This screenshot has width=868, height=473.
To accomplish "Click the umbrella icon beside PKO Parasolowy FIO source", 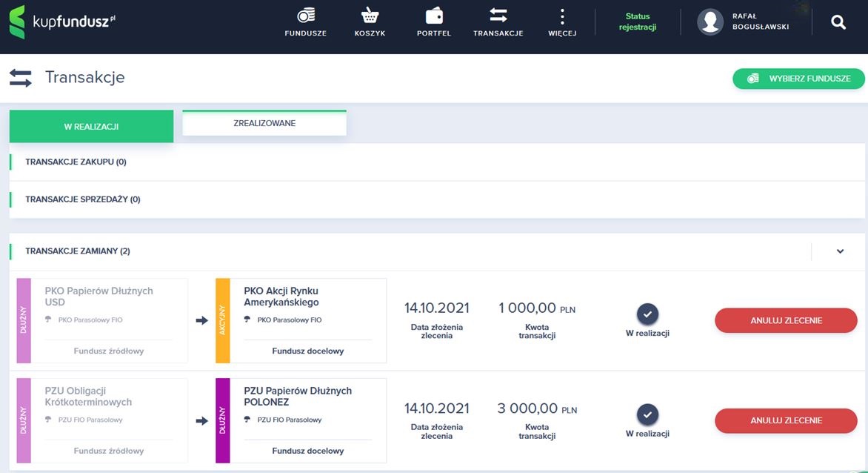I will coord(48,320).
